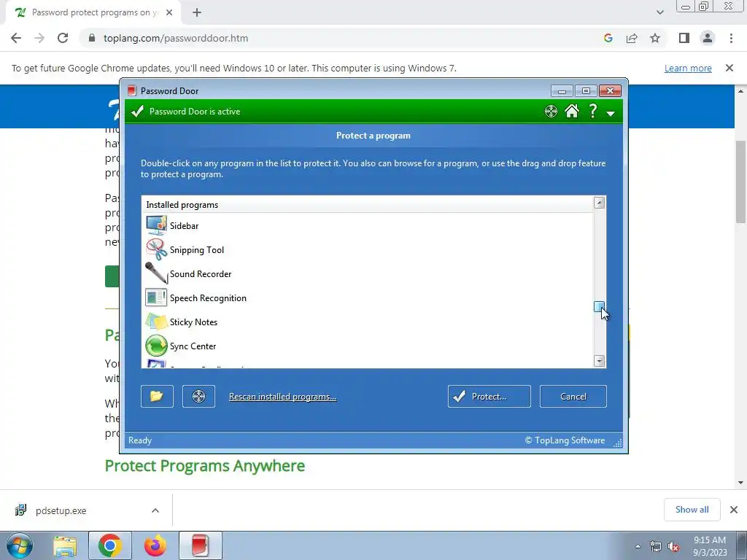Click Rescan installed programs link
This screenshot has width=747, height=560.
coord(282,397)
